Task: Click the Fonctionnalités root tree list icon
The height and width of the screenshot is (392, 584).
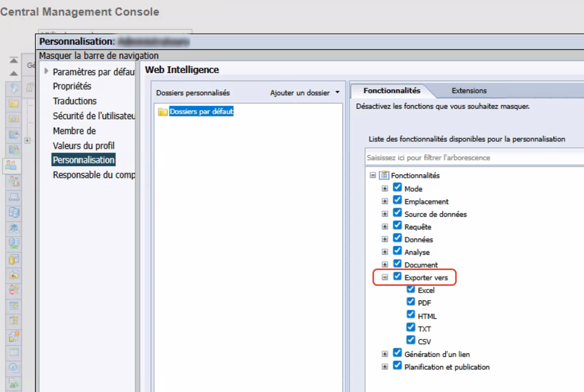Action: point(384,175)
